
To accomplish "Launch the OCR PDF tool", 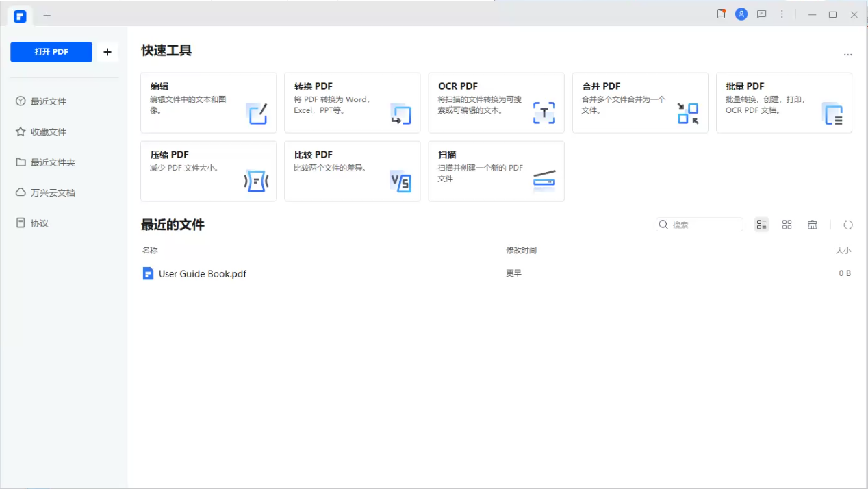I will point(496,103).
